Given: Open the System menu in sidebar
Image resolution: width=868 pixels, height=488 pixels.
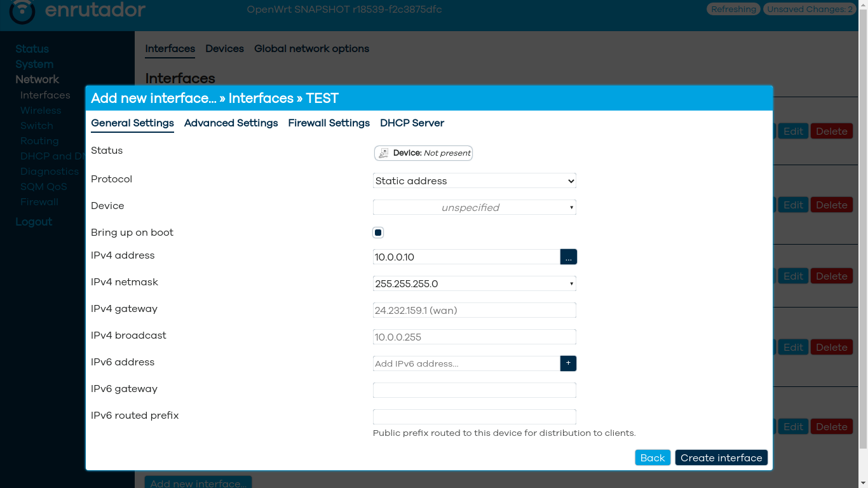Looking at the screenshot, I should click(x=34, y=64).
